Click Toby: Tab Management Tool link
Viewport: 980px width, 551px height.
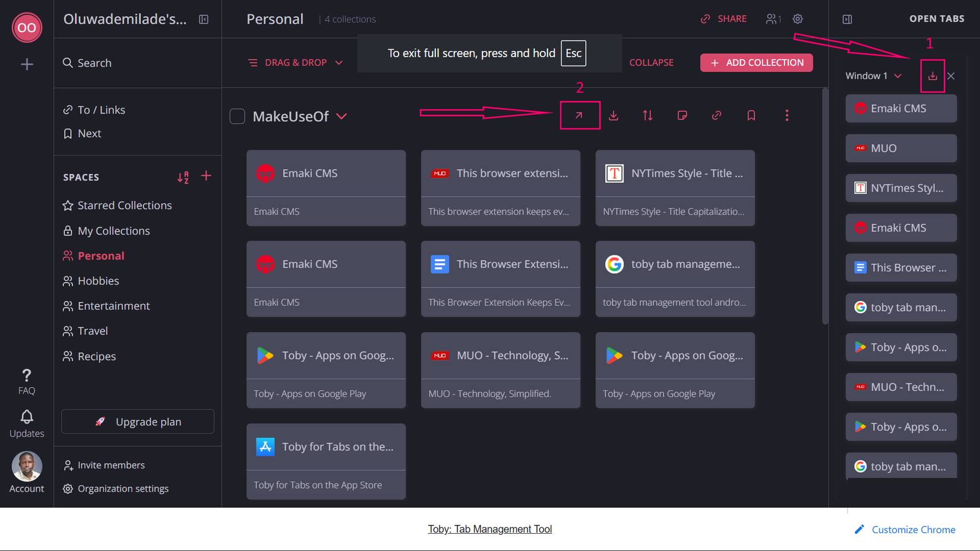click(490, 529)
